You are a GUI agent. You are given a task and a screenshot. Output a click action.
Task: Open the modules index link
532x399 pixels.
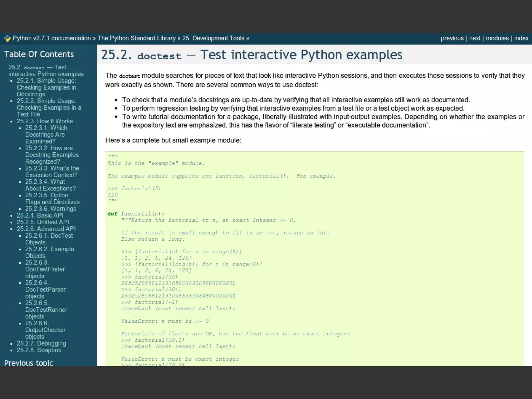pos(497,38)
